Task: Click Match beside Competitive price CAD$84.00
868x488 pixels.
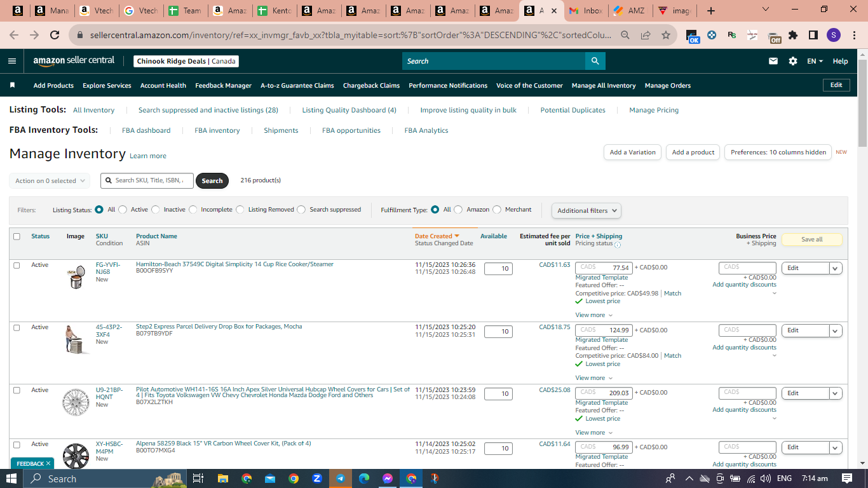Action: click(x=672, y=356)
